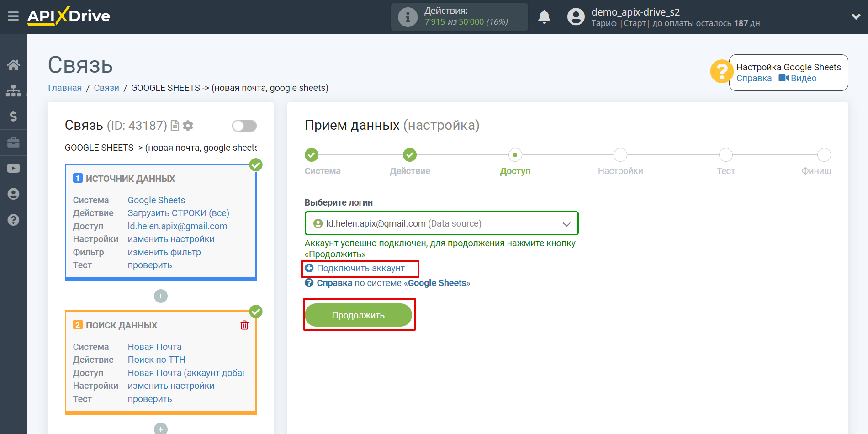Click Новая Почта account access link
Image resolution: width=868 pixels, height=434 pixels.
[186, 373]
